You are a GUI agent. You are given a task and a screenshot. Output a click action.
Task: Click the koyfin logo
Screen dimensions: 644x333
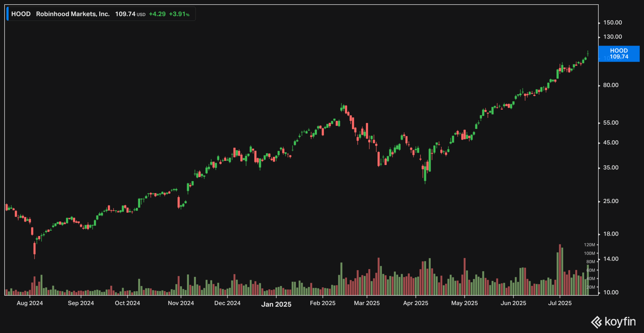[x=613, y=322]
